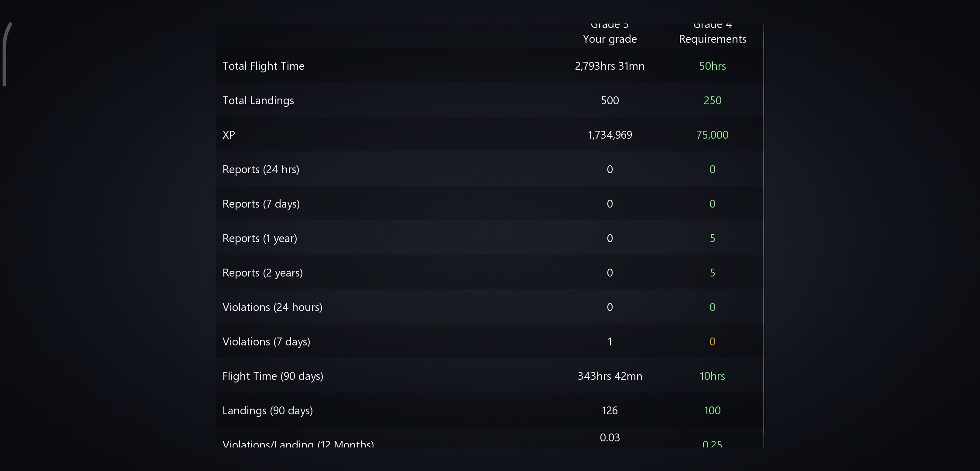Screen dimensions: 980x471
Task: Click the Violations (24 hours) row label
Action: point(272,307)
